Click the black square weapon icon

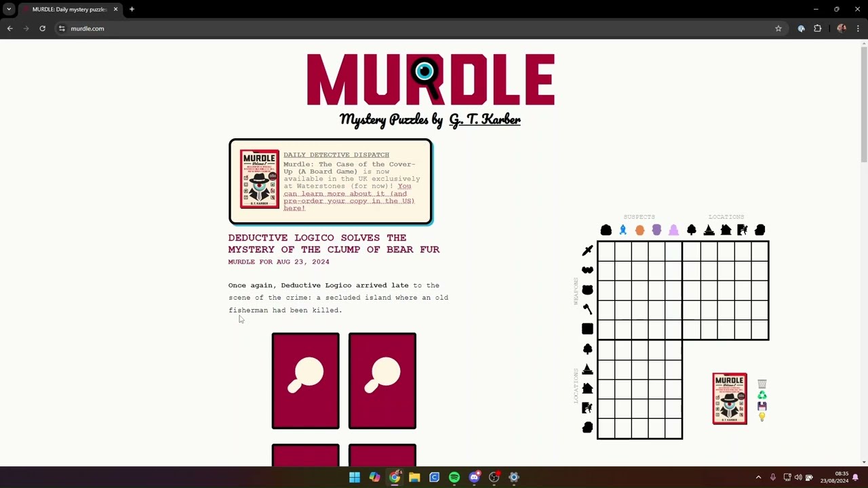587,329
